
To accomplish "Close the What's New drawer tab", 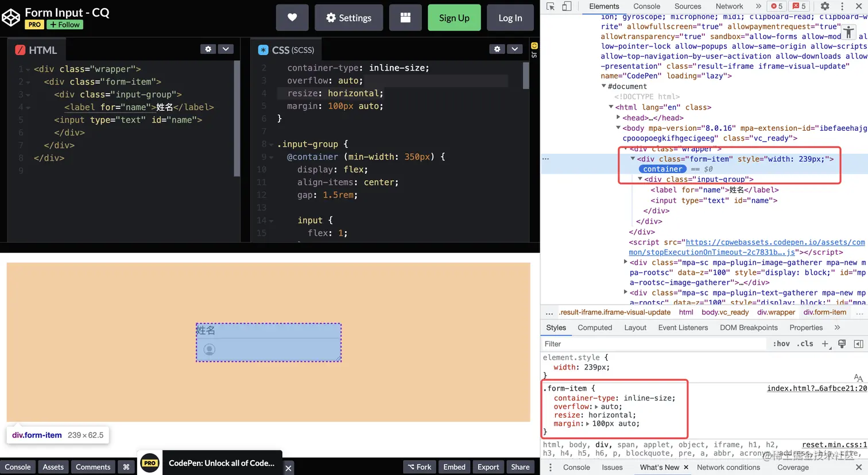I will 685,468.
